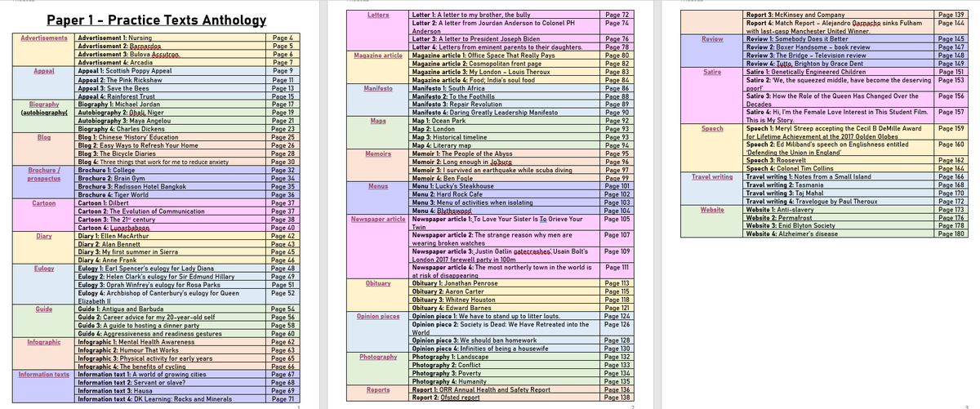Select 'Blog 3: The Bicycle Diaries' entry

pyautogui.click(x=115, y=153)
